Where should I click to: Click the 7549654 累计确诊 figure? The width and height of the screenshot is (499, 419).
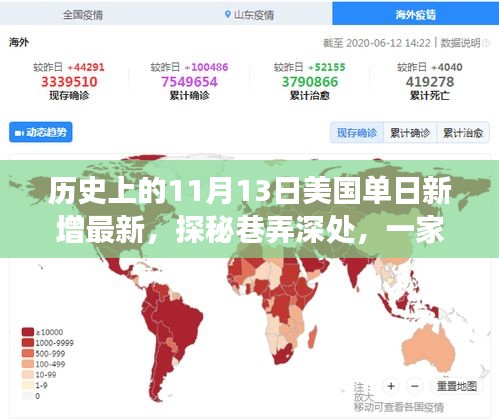tap(189, 82)
